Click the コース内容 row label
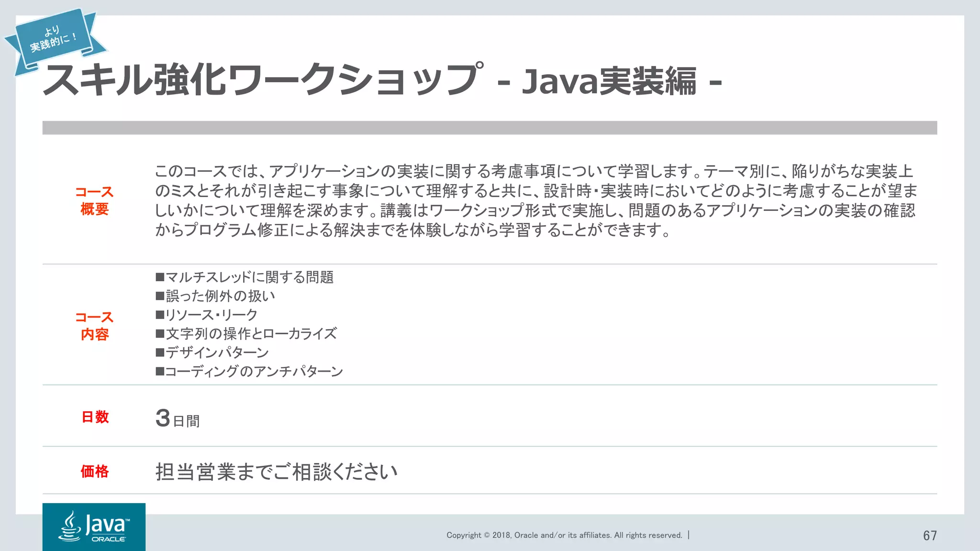 [94, 326]
